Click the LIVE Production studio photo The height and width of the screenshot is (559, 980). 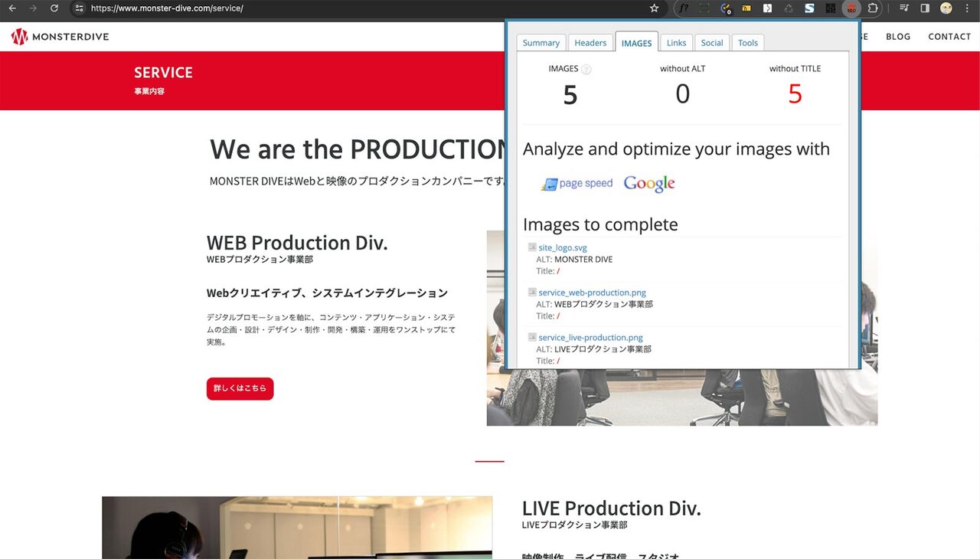click(x=297, y=528)
